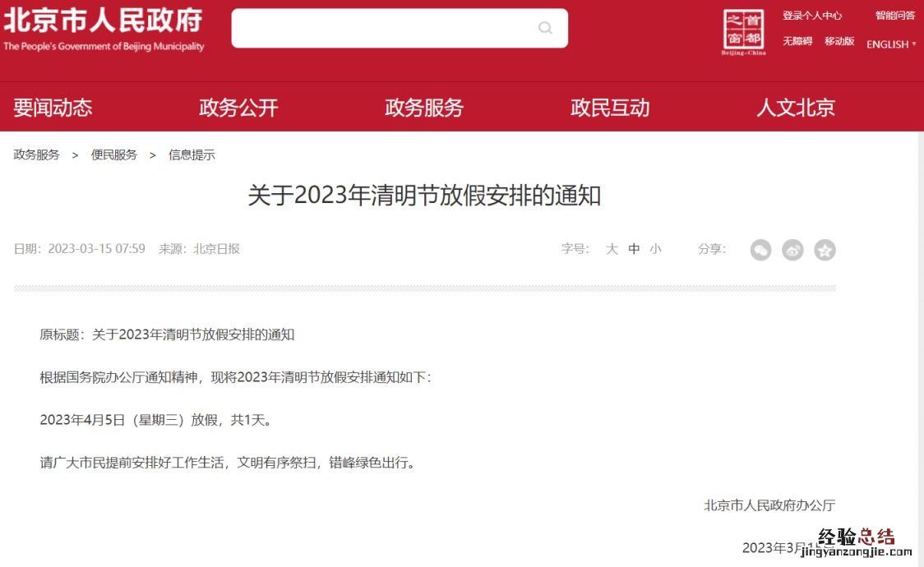Click the date text 2023-03-15 07:59
Viewport: 924px width, 567px height.
(x=97, y=249)
